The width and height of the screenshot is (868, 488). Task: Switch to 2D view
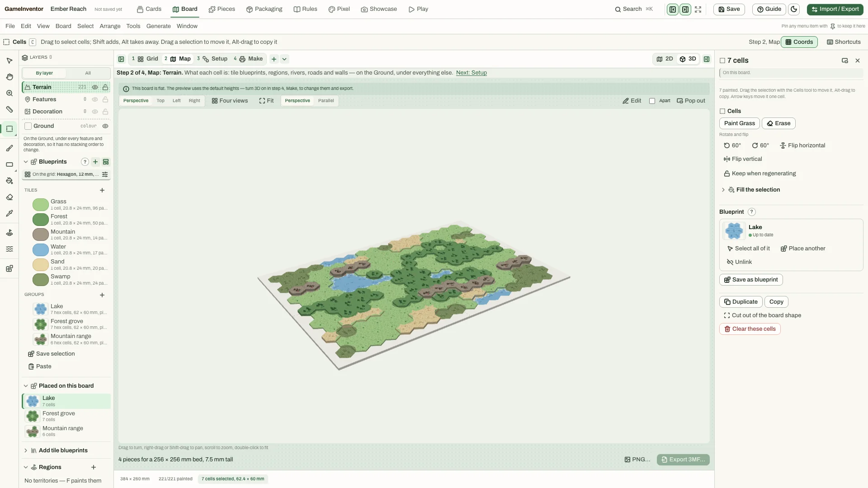[x=665, y=59]
